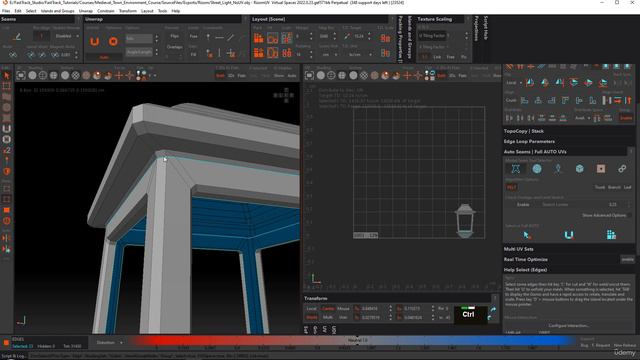Screen dimensions: 640x360
Task: Click the texel density eyedropper icon in Layout
Action: click(347, 36)
